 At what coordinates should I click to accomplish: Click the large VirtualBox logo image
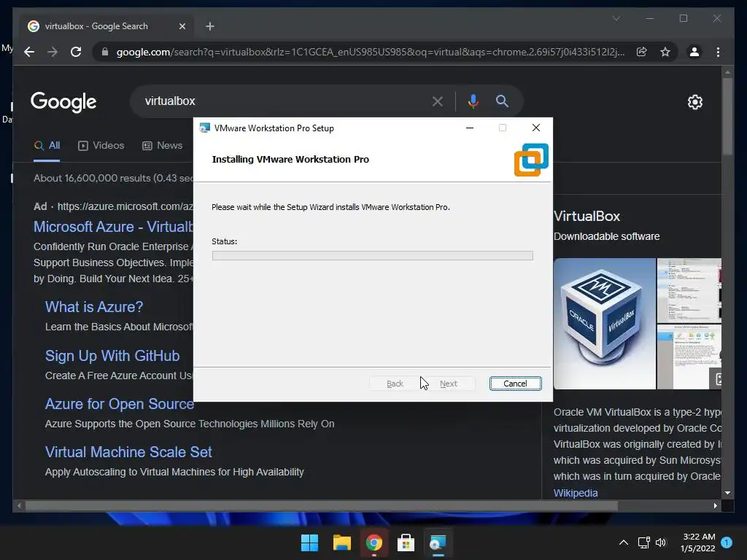pos(605,324)
